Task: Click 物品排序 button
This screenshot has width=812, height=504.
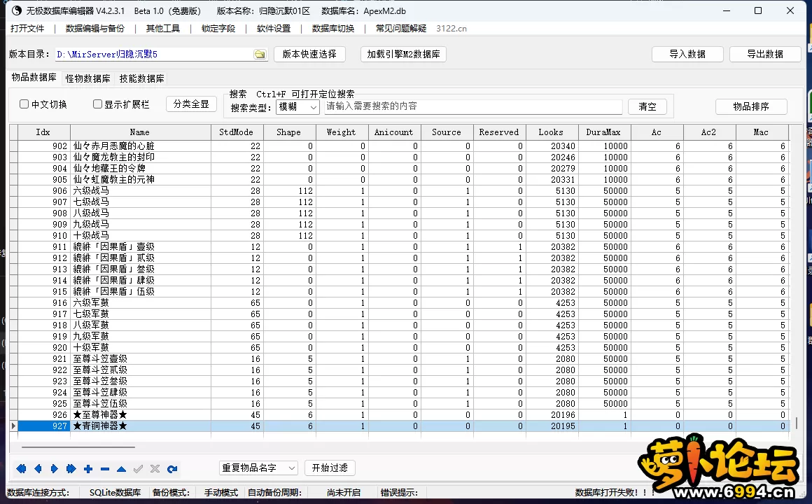Action: point(751,106)
